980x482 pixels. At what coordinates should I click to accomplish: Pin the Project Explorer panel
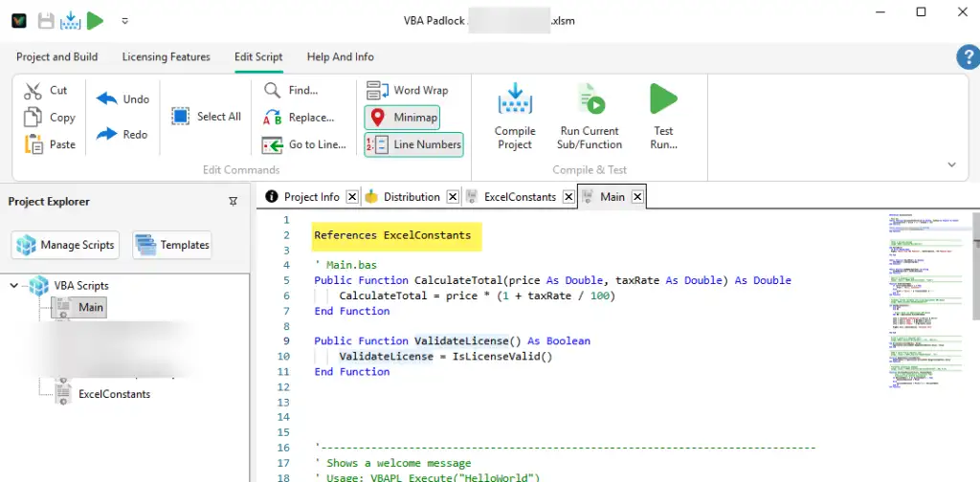[x=234, y=202]
